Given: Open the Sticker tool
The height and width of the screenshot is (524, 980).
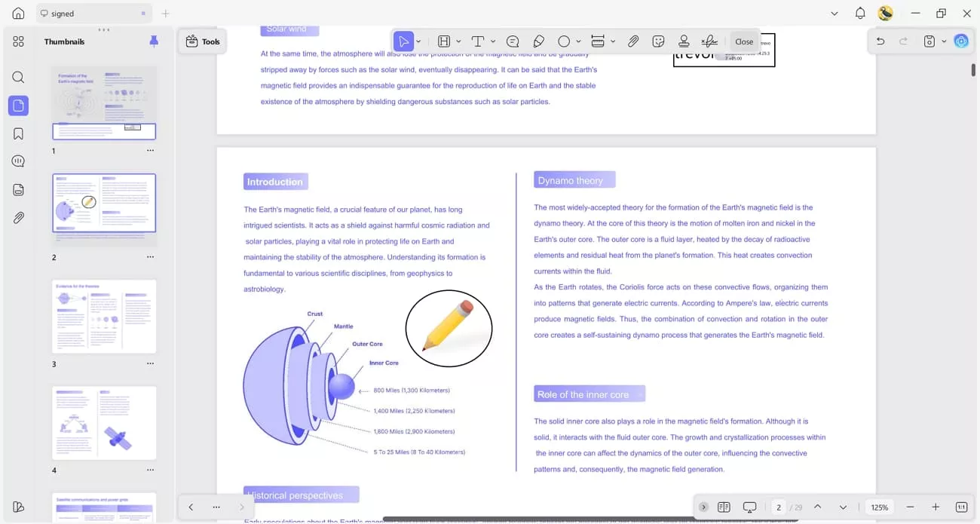Looking at the screenshot, I should (x=658, y=41).
